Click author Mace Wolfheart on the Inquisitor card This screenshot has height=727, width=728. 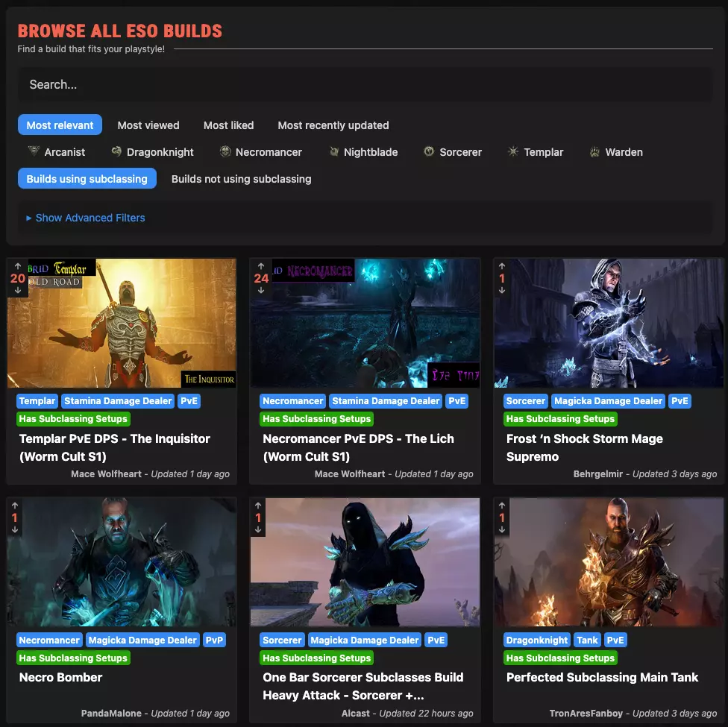click(x=107, y=474)
